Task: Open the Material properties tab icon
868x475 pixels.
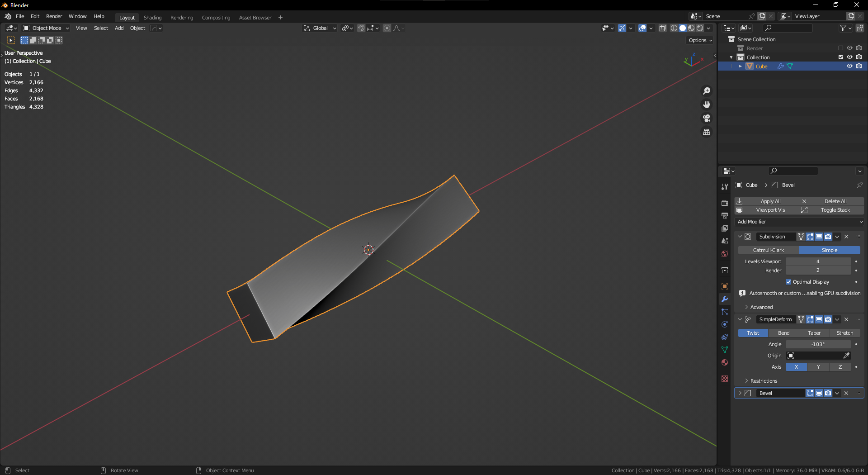Action: pos(725,362)
